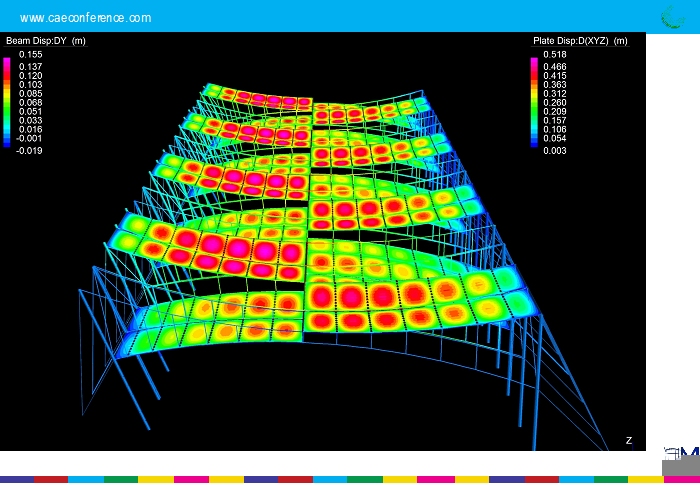
Task: Click the Plate Disp color scale bar
Action: pos(534,102)
